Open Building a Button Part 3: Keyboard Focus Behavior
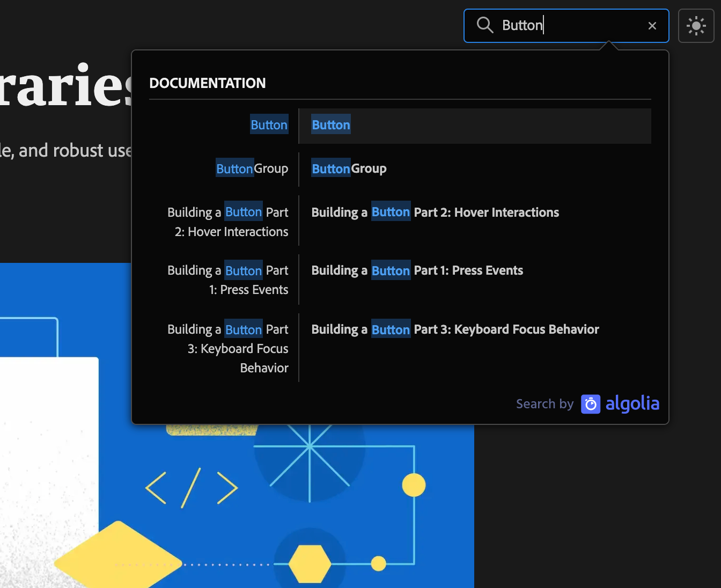 coord(455,329)
